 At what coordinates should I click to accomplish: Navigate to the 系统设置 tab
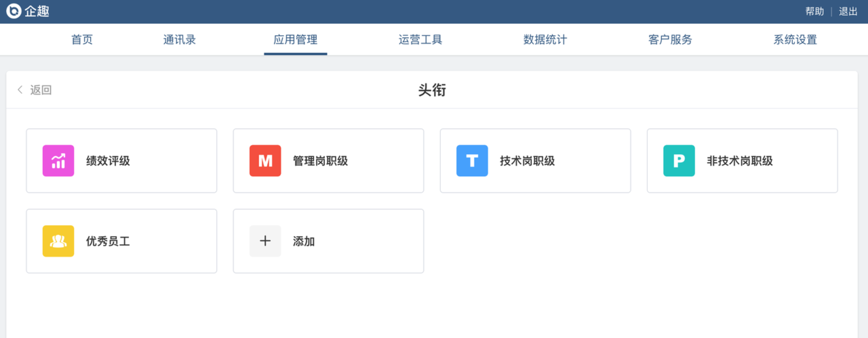[x=795, y=40]
